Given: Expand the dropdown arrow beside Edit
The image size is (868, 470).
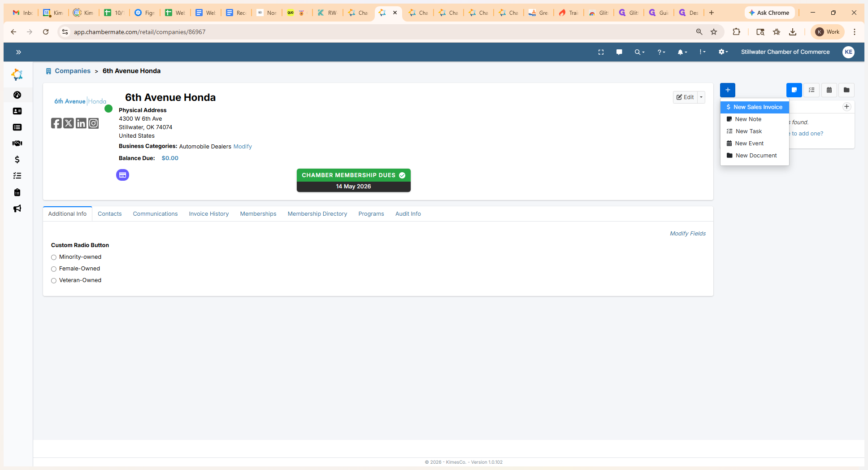Looking at the screenshot, I should (x=701, y=97).
